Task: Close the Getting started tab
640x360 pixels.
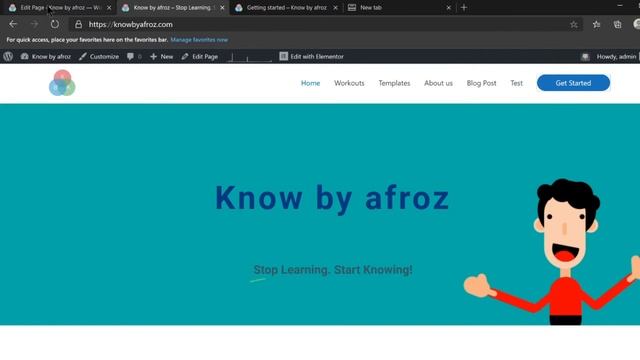Action: click(x=336, y=8)
